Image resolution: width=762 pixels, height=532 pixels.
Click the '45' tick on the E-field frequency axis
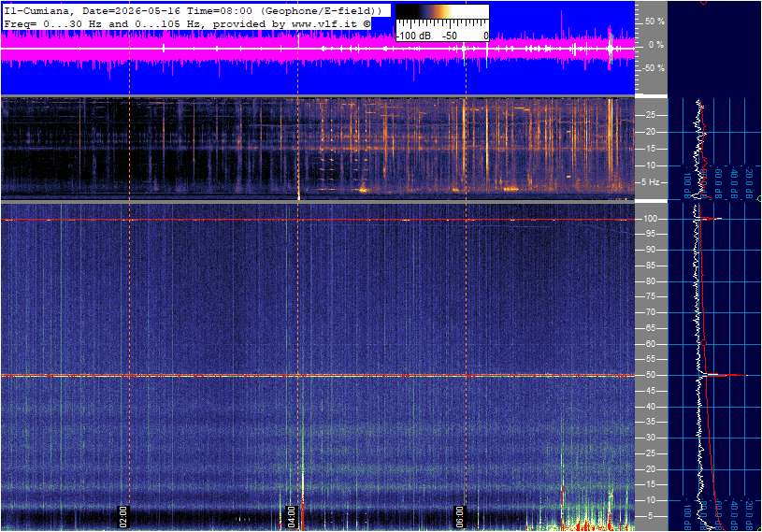(x=650, y=391)
